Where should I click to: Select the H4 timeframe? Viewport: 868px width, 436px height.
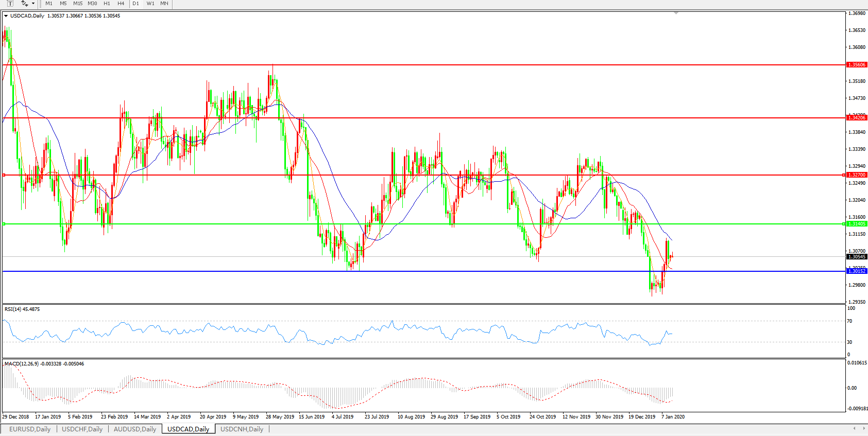[121, 4]
